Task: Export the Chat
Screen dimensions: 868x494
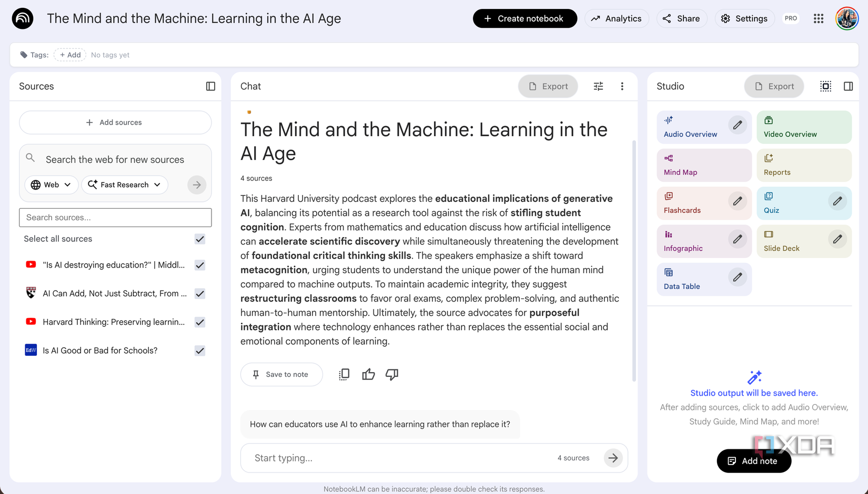Action: tap(548, 86)
